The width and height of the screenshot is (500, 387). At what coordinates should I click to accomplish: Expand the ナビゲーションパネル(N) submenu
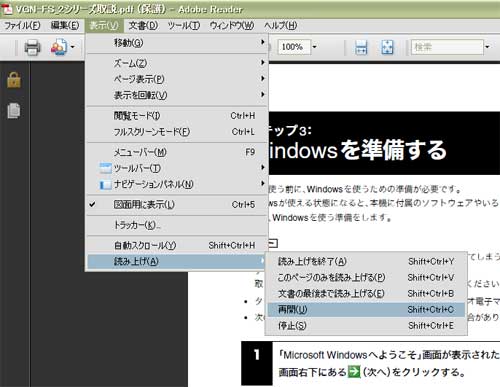[x=177, y=184]
